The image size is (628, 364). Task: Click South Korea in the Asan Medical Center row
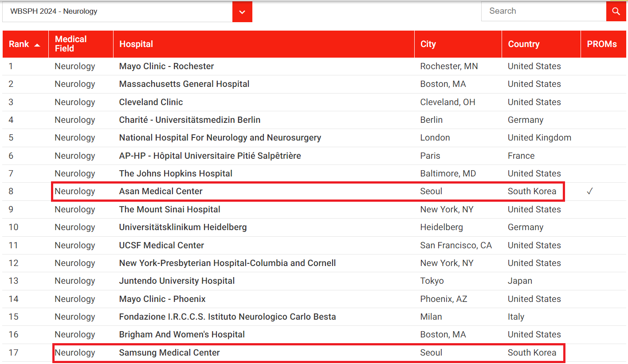tap(532, 191)
